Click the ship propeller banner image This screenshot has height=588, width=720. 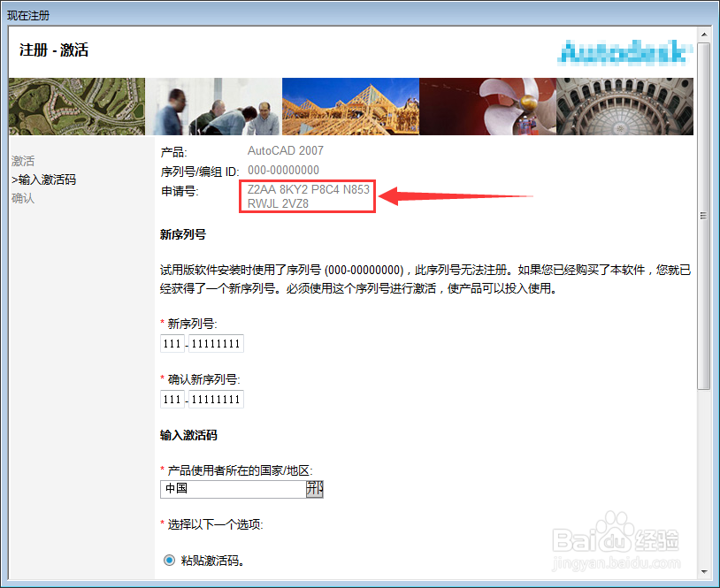[x=487, y=106]
